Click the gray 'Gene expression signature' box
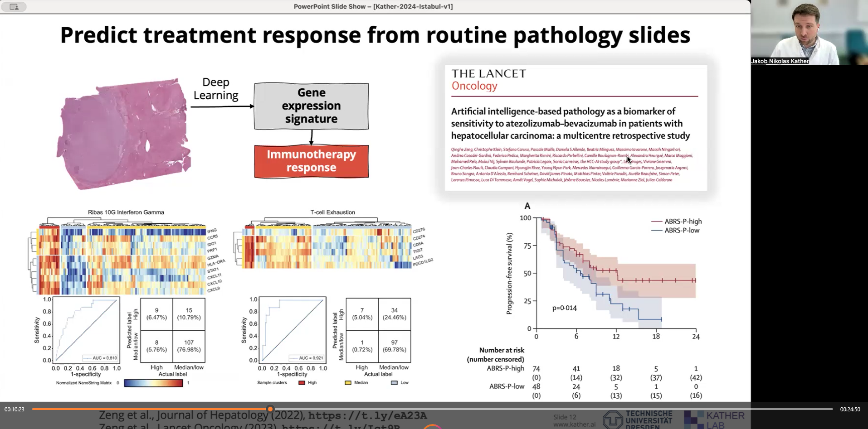 click(x=312, y=106)
